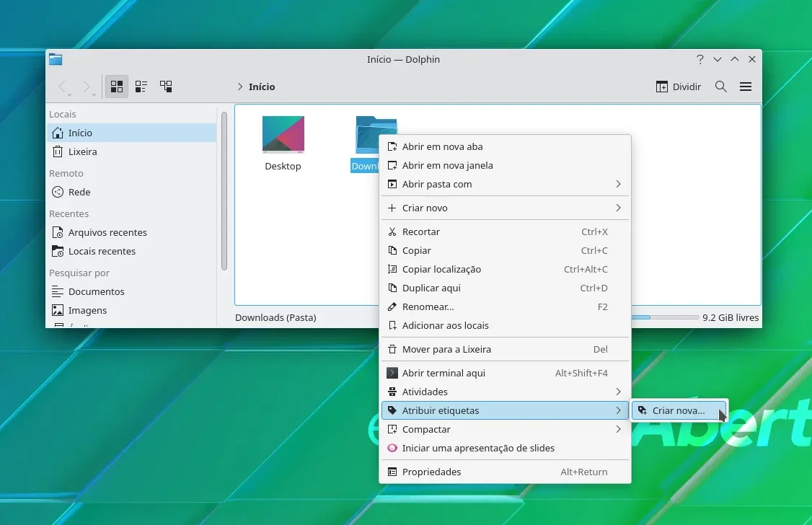
Task: Open Lixeira in the places sidebar
Action: (x=131, y=151)
